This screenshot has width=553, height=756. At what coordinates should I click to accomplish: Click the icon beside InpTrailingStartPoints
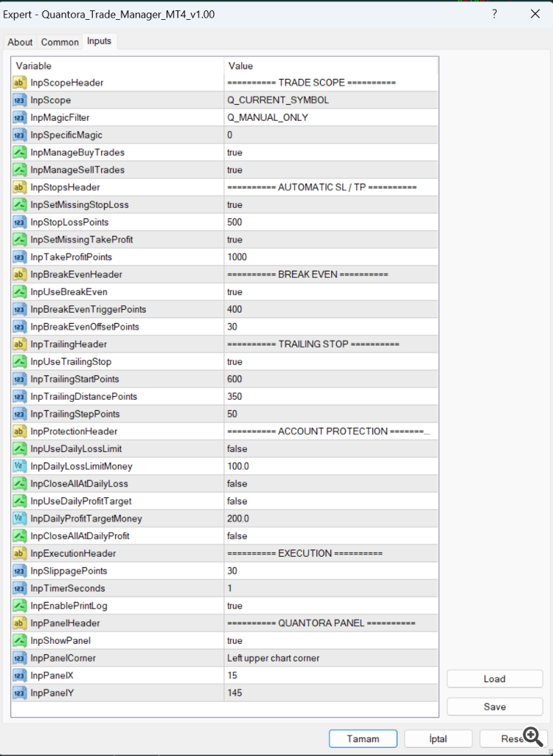(x=19, y=379)
